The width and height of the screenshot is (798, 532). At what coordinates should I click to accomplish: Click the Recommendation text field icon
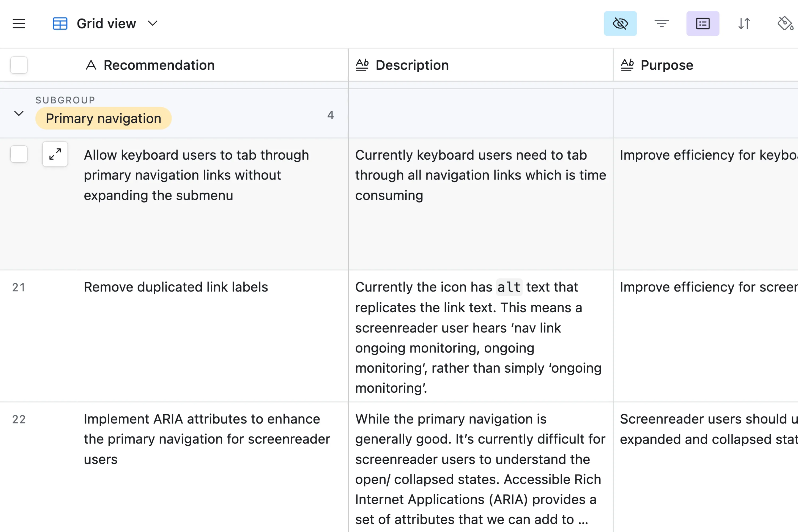91,65
